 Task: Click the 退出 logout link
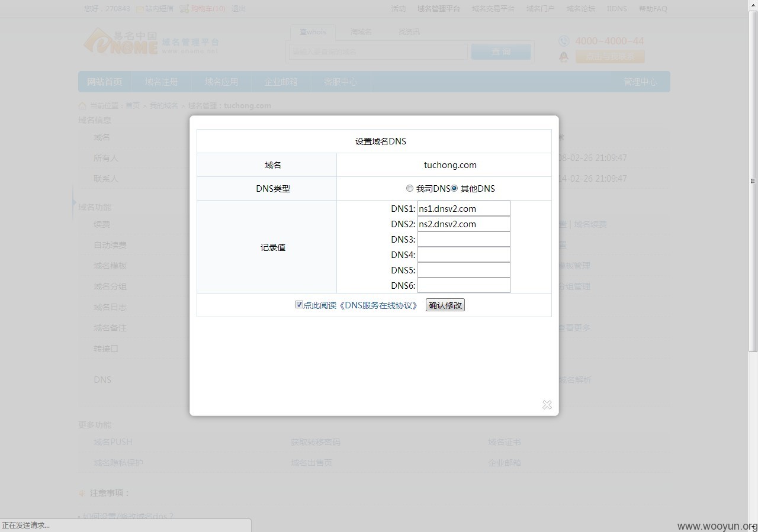[239, 9]
